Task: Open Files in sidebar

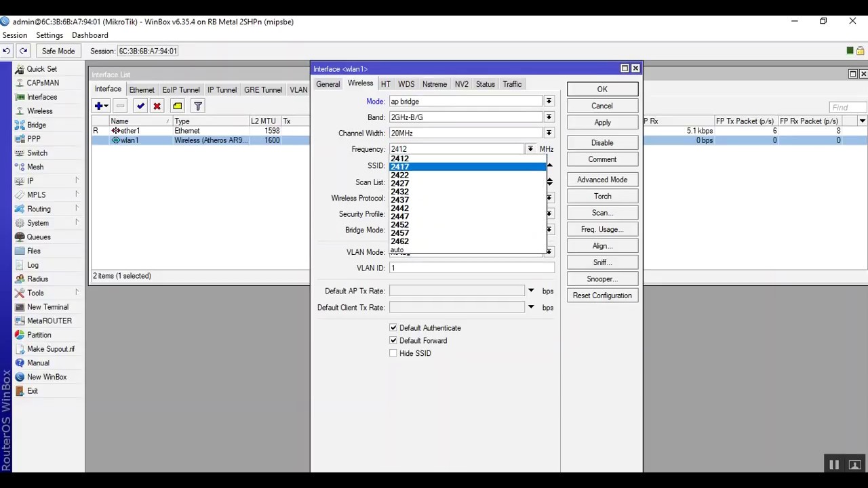Action: [x=33, y=251]
